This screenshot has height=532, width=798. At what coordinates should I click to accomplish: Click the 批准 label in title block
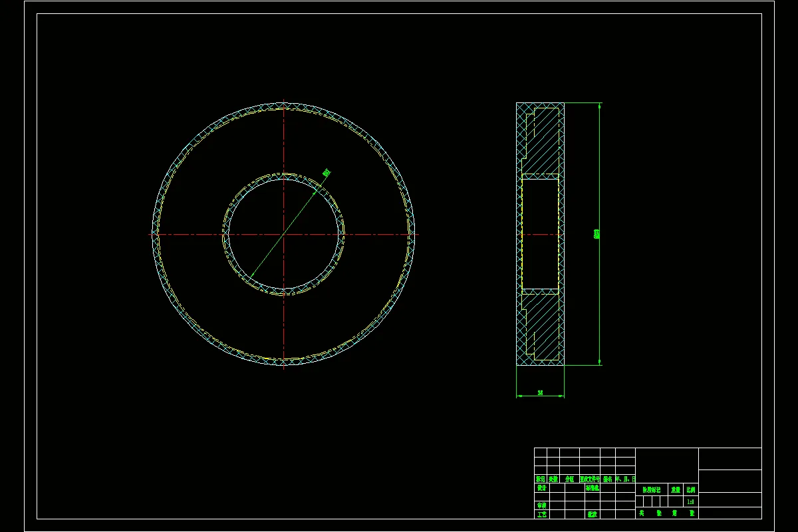(x=593, y=514)
